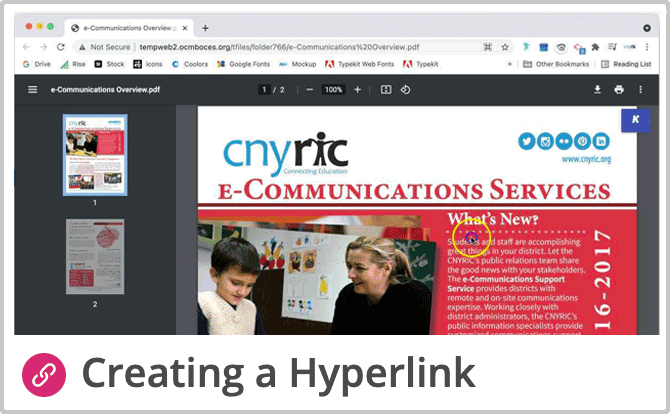Open the extensions puzzle piece icon
Screen dimensions: 670x414
(595, 47)
